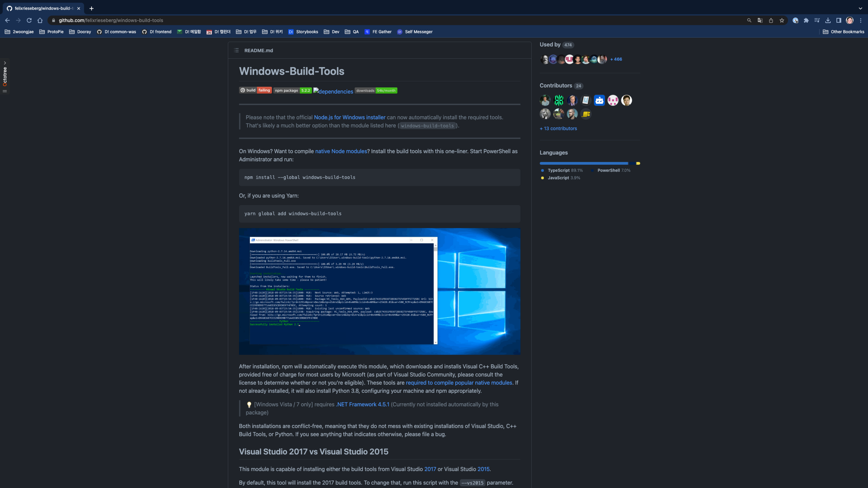
Task: Click the translate page icon in address bar
Action: tap(760, 20)
